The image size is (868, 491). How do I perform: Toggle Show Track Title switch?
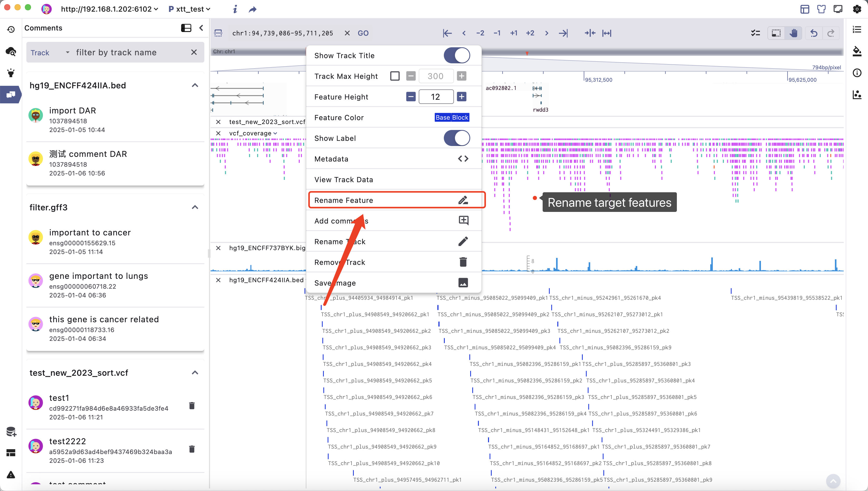pos(457,55)
